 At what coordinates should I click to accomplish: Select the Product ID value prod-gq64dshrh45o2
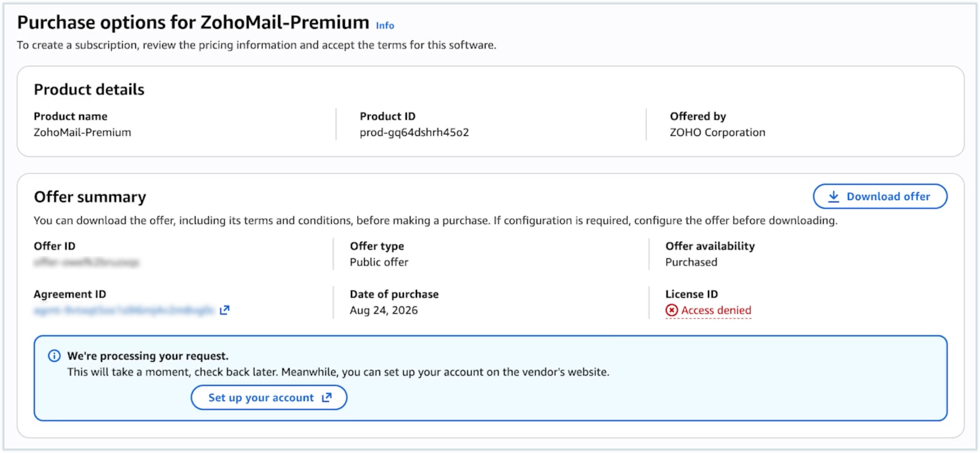coord(414,132)
